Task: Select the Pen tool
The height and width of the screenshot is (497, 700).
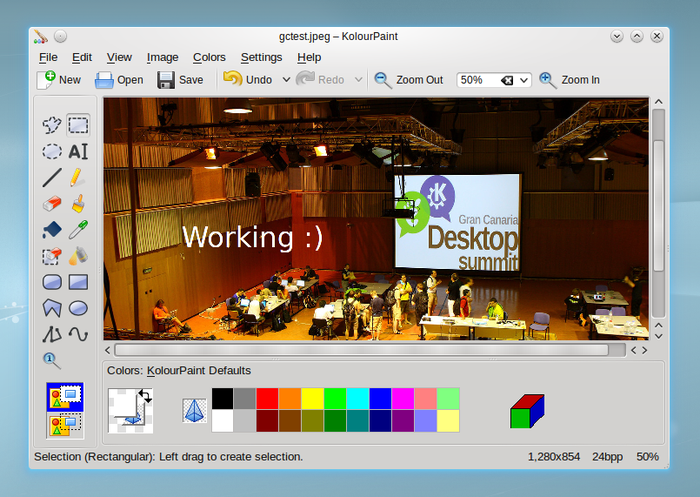Action: pyautogui.click(x=78, y=177)
